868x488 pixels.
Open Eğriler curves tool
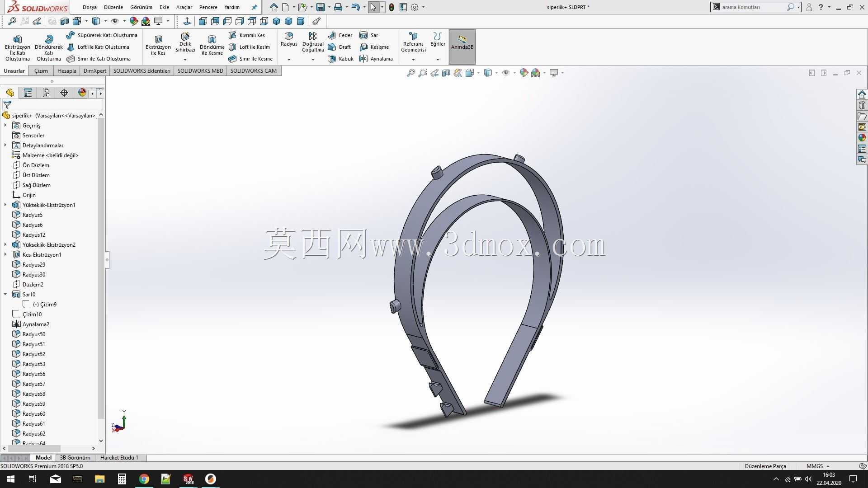(x=438, y=39)
